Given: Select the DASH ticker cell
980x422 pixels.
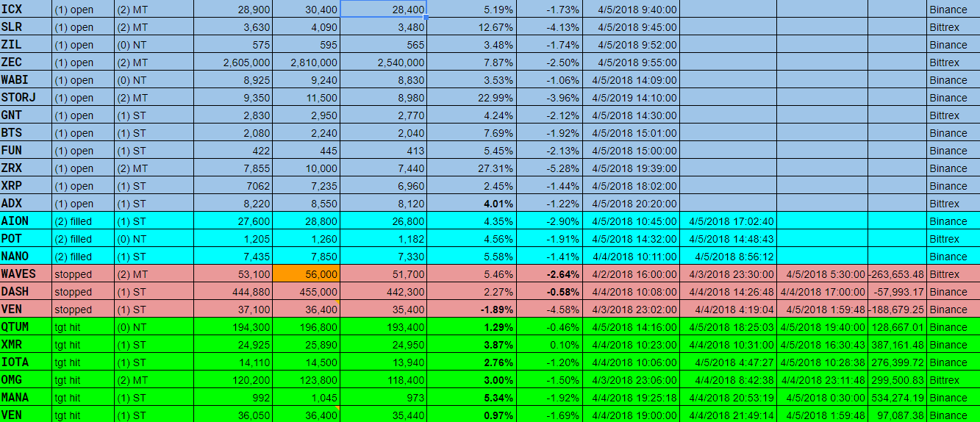Looking at the screenshot, I should [26, 292].
